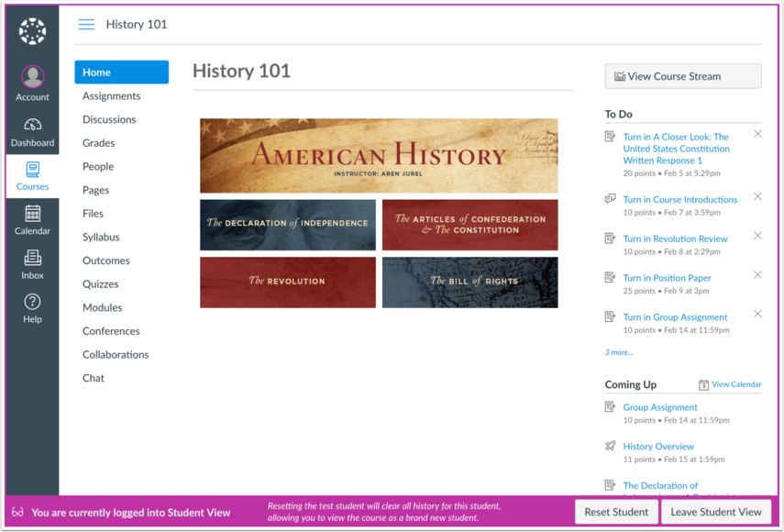Click the History 101 breadcrumb
This screenshot has width=784, height=532.
[137, 25]
